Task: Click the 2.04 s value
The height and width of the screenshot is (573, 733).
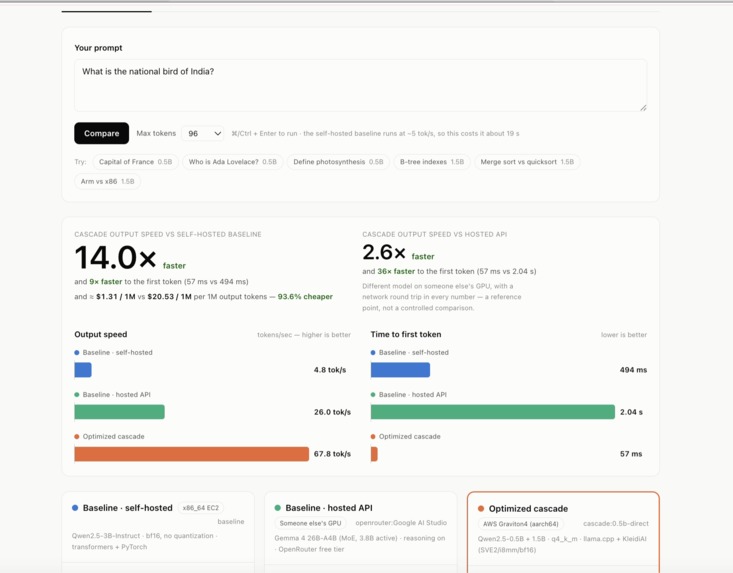Action: click(631, 412)
